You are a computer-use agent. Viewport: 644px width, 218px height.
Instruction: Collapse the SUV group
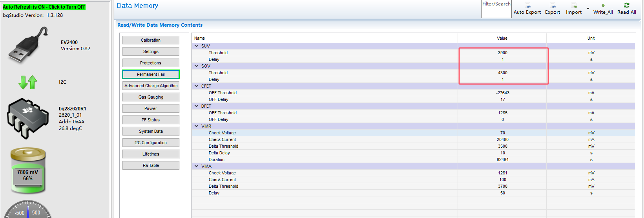coord(197,46)
